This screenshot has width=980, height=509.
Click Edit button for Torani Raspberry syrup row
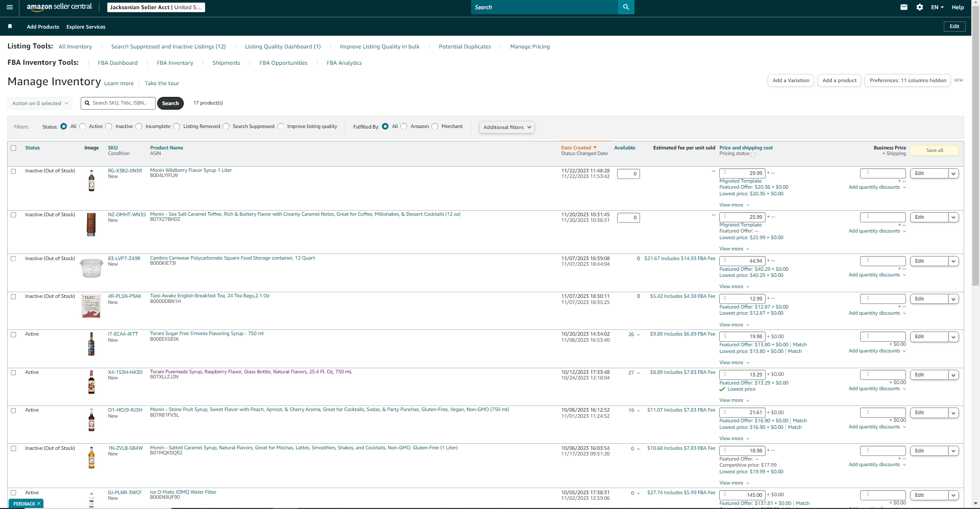pos(929,375)
